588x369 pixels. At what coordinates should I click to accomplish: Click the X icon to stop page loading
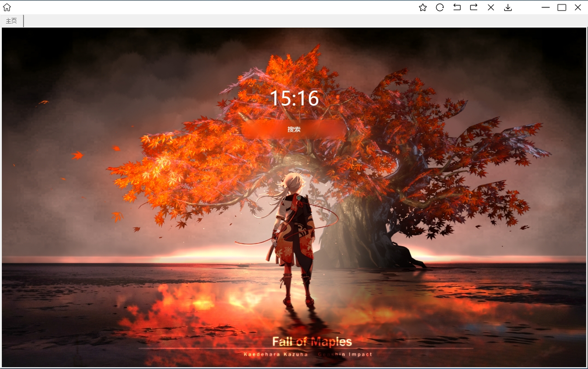coord(490,7)
